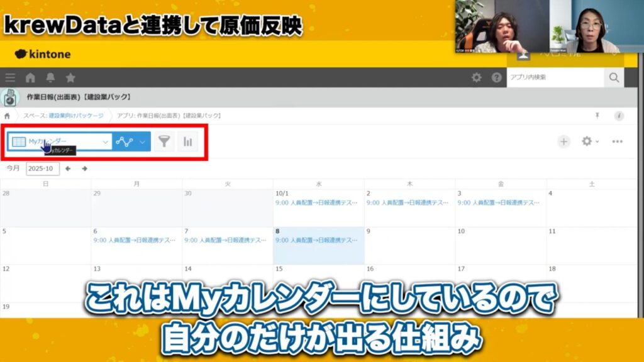Open the notification bell
The width and height of the screenshot is (644, 362).
click(x=49, y=77)
